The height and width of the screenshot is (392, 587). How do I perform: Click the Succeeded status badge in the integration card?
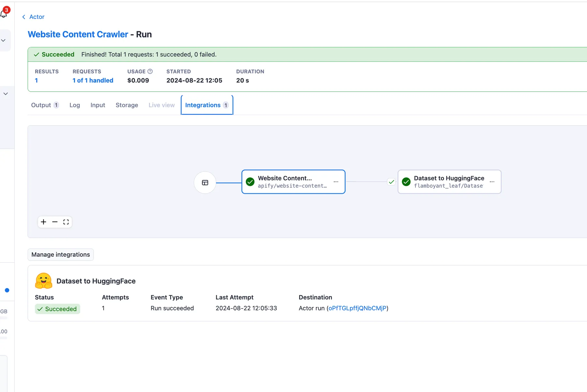coord(57,309)
